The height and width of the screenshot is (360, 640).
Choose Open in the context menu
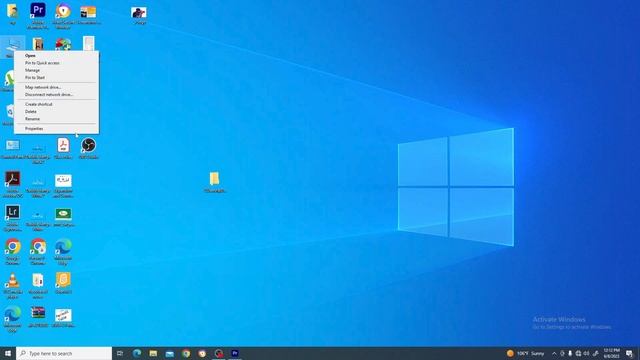[x=30, y=56]
